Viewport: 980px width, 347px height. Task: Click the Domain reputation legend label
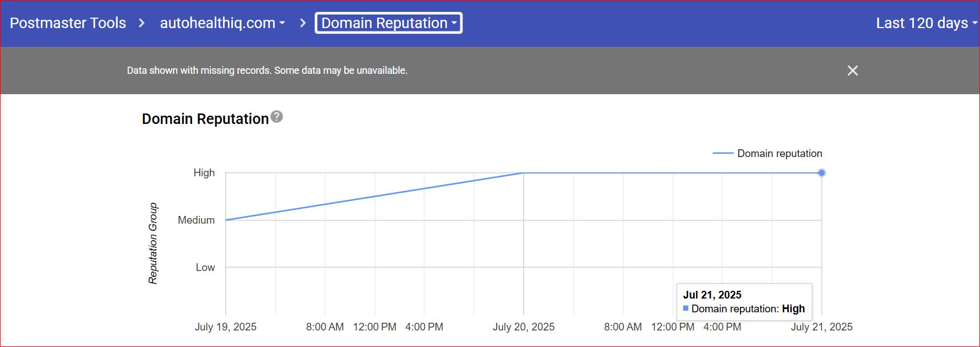[x=779, y=153]
